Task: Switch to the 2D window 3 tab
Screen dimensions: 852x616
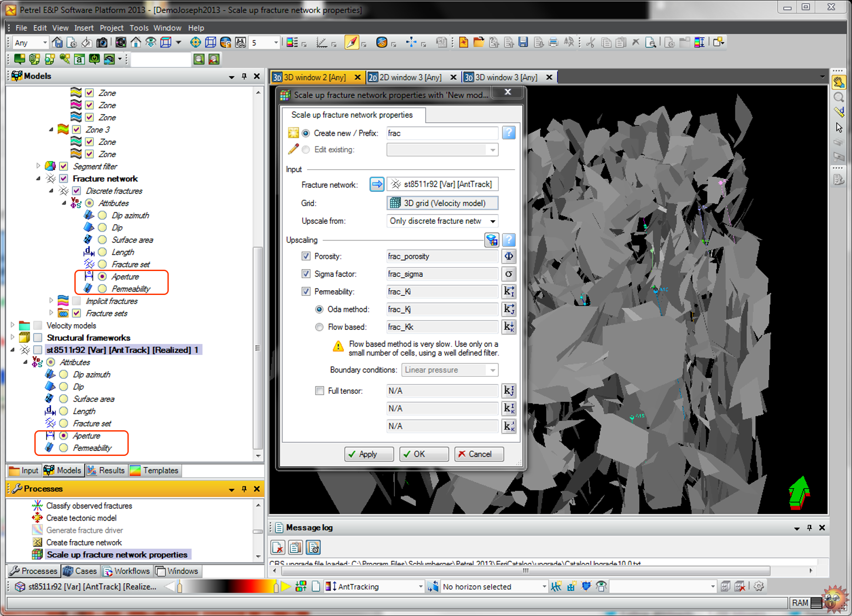Action: pos(411,77)
